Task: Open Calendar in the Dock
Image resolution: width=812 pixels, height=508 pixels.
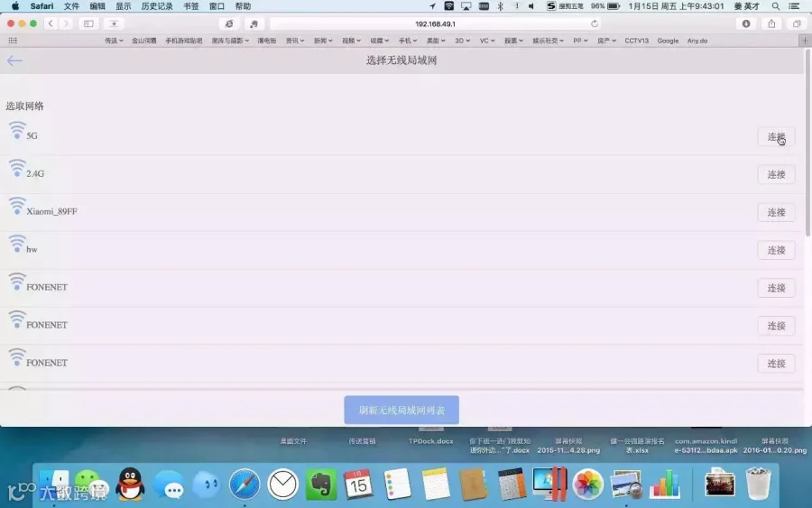Action: click(x=358, y=485)
